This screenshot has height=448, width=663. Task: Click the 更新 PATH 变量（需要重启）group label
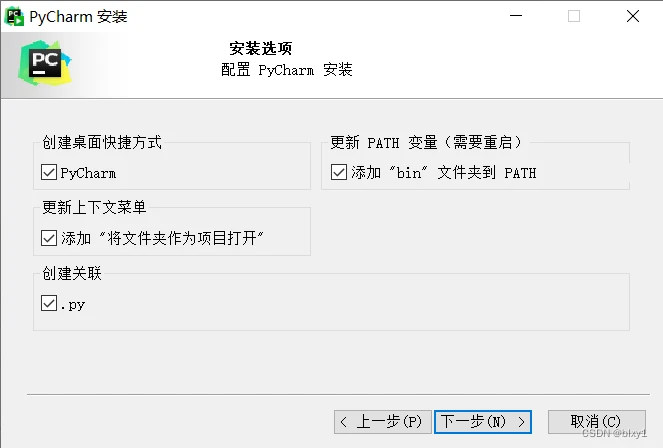point(426,142)
